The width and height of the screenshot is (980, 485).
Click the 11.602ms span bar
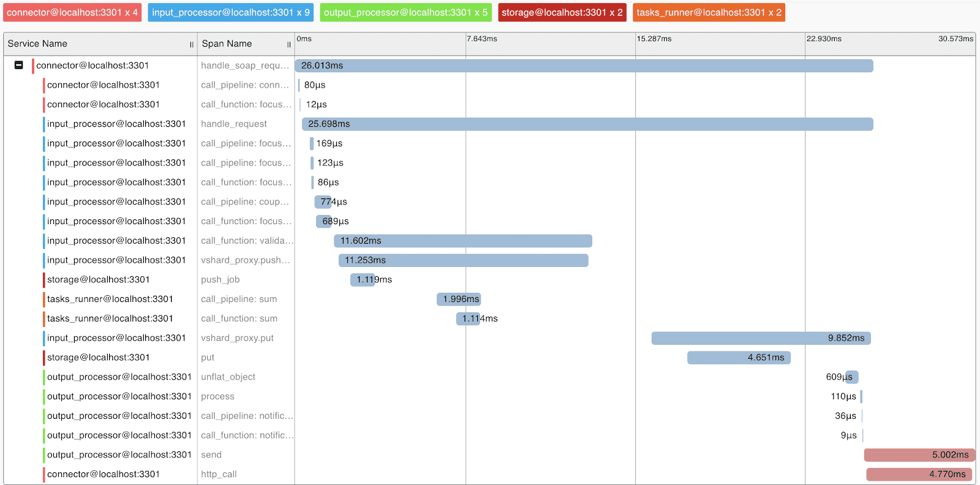[x=462, y=241]
